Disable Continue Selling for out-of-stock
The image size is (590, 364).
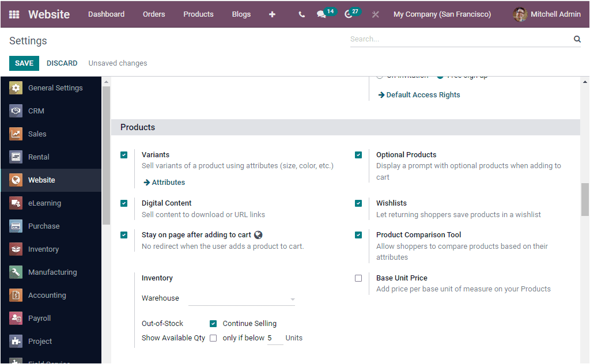213,324
